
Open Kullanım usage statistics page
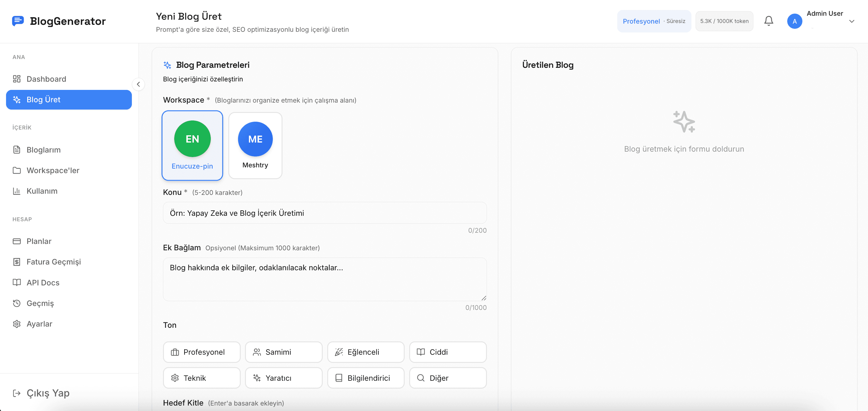(x=42, y=191)
